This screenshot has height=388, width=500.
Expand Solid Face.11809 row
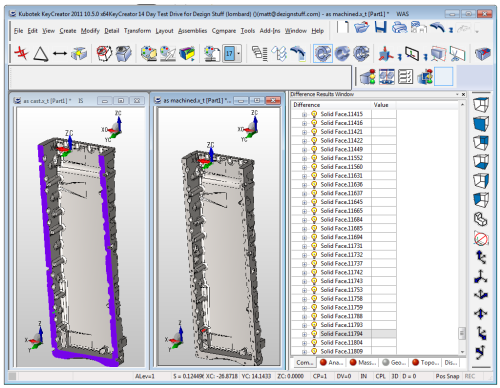pyautogui.click(x=304, y=352)
